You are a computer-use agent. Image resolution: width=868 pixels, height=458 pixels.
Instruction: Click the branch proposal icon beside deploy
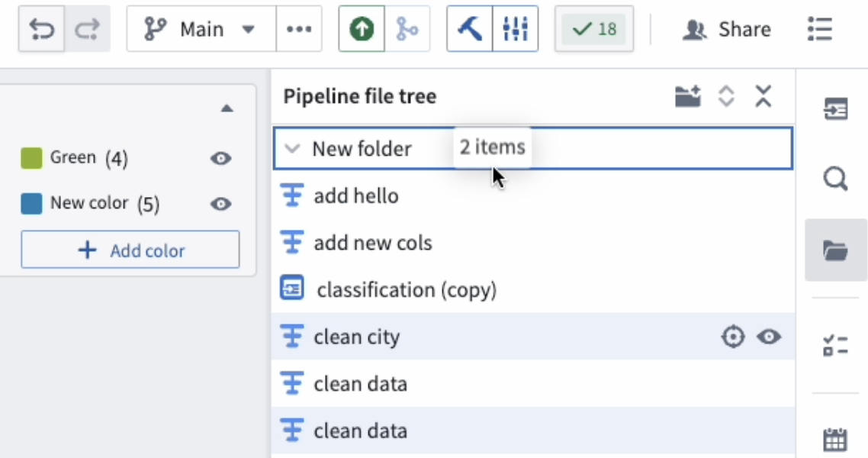(407, 29)
